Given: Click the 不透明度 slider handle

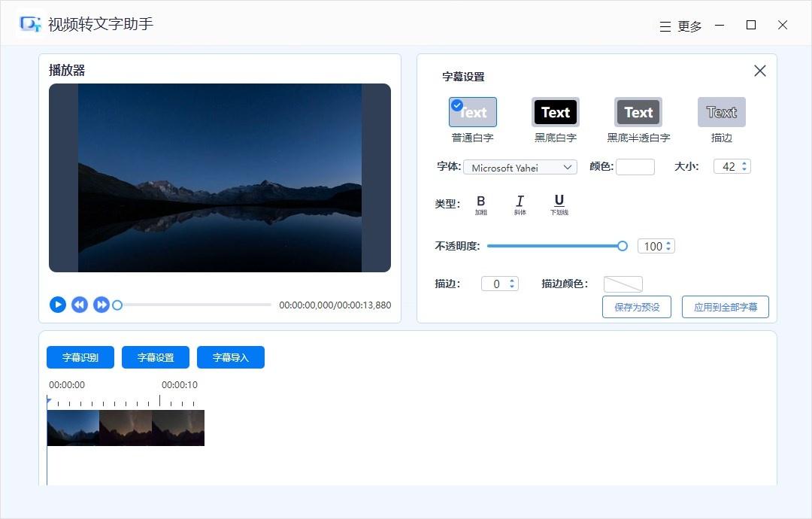Looking at the screenshot, I should pyautogui.click(x=623, y=246).
